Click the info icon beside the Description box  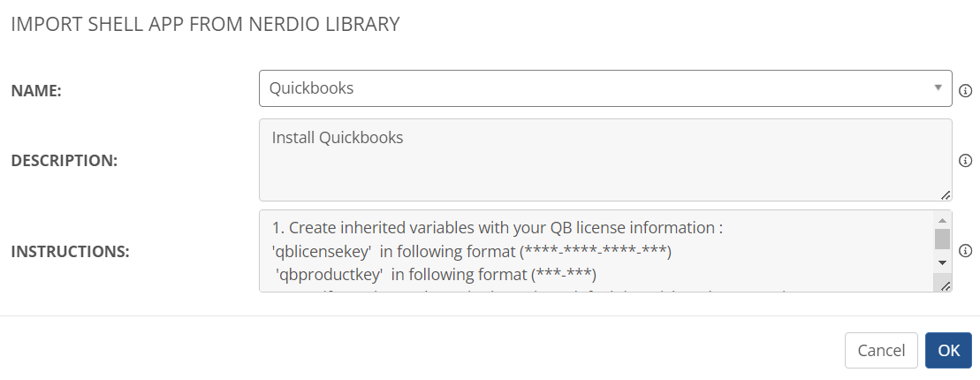click(x=966, y=161)
